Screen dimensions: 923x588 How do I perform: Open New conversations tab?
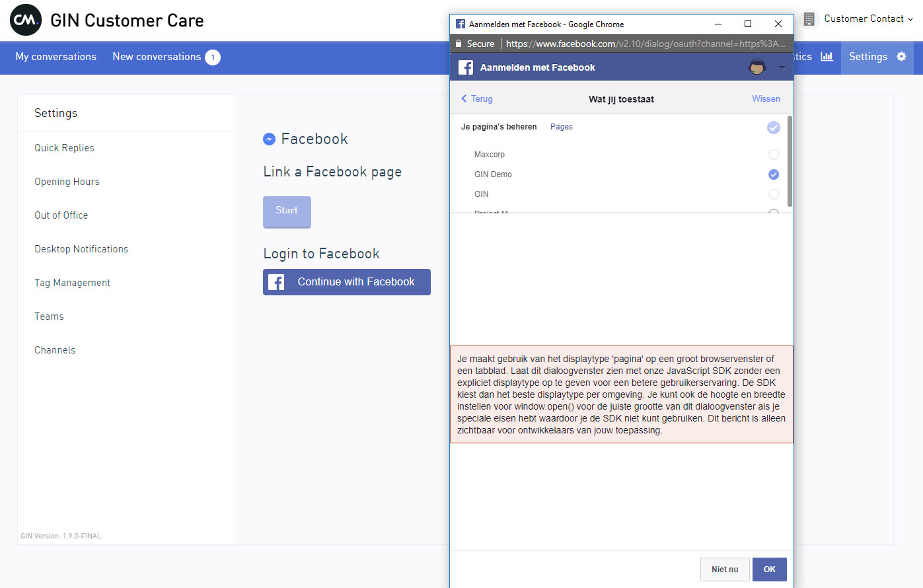coord(157,57)
